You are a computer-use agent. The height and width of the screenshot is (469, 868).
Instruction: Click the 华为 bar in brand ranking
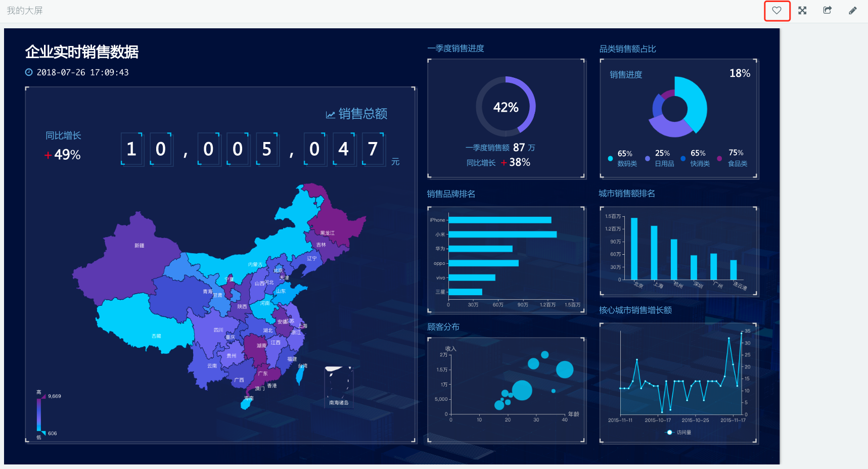click(480, 249)
